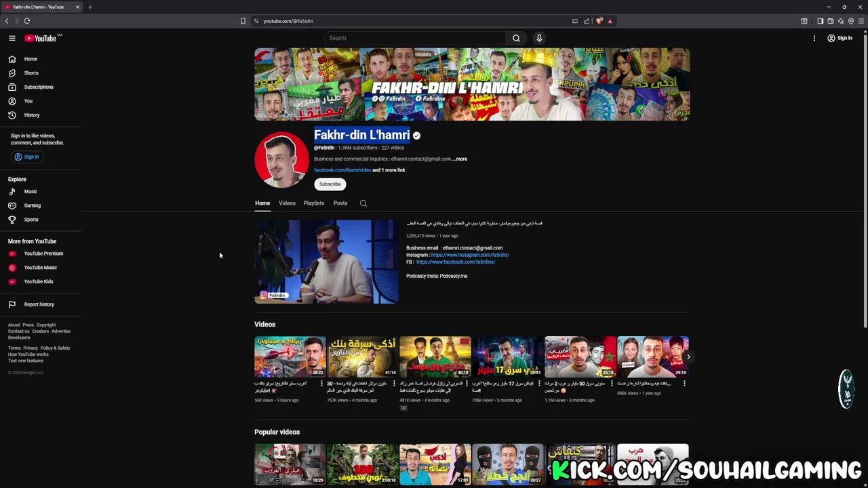Click Sign in at top right
Screen dimensions: 868x488
click(840, 38)
